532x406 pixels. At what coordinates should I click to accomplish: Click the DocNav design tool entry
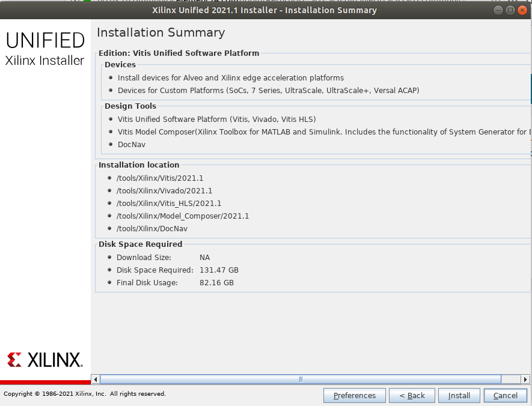(x=131, y=145)
